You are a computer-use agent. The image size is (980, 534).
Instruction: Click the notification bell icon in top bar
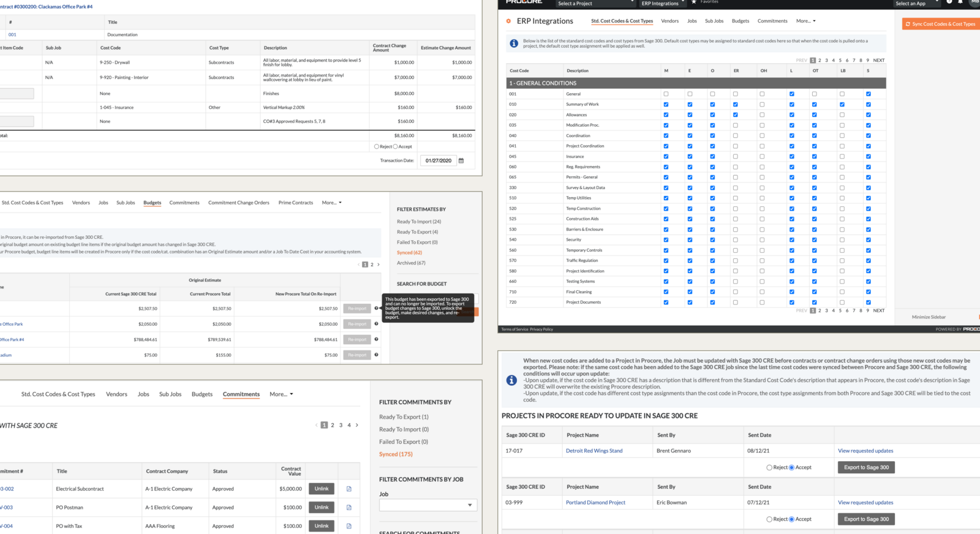960,2
